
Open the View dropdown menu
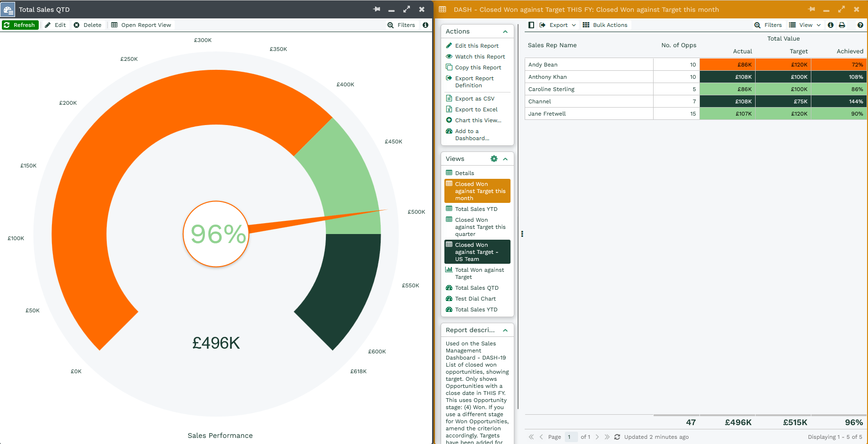click(x=805, y=25)
